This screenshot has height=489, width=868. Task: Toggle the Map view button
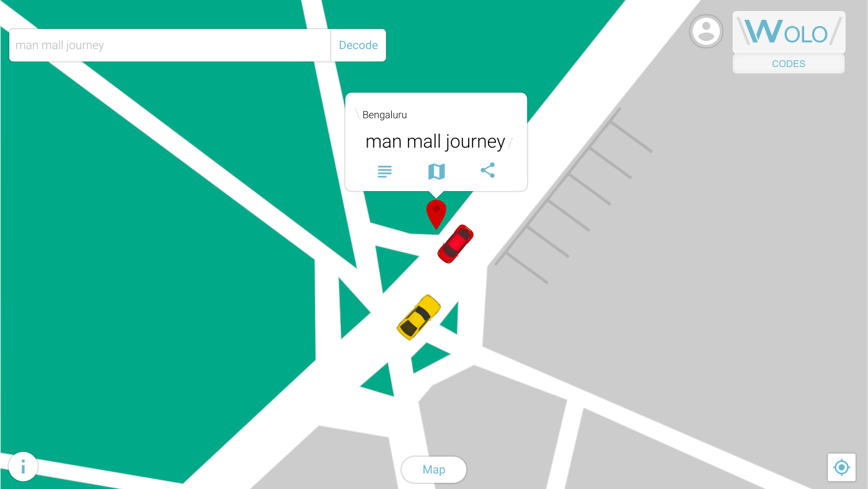[434, 470]
